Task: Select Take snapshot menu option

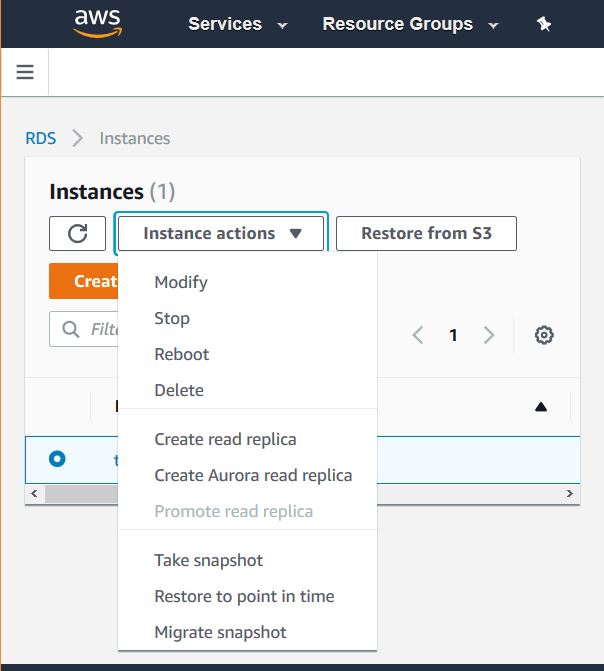Action: click(209, 560)
